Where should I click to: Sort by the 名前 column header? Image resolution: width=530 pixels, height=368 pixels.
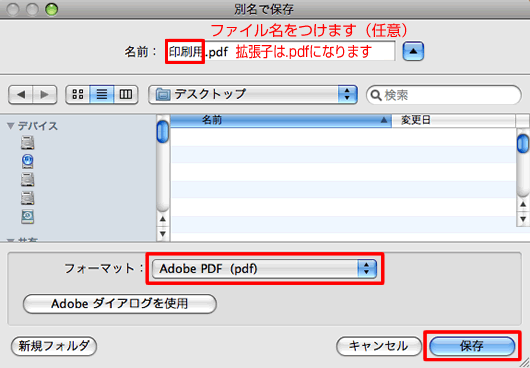click(x=281, y=120)
